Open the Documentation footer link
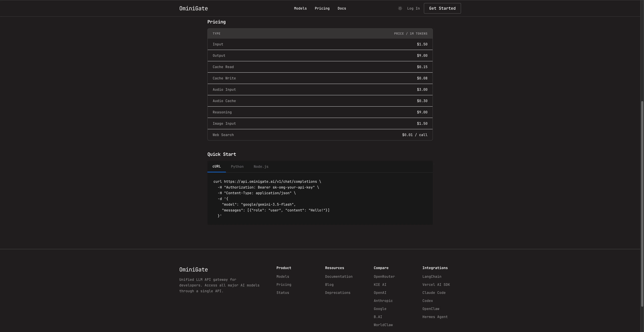 click(339, 276)
